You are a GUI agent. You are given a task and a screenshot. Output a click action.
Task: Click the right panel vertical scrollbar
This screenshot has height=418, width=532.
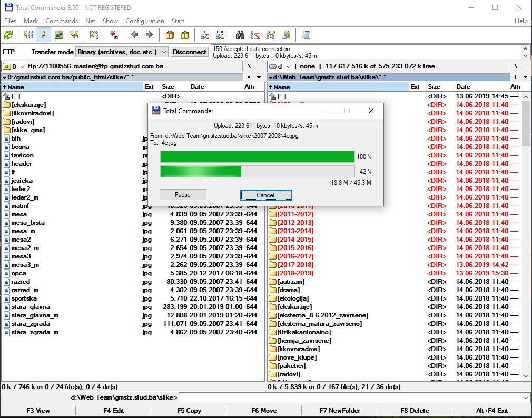(x=526, y=236)
